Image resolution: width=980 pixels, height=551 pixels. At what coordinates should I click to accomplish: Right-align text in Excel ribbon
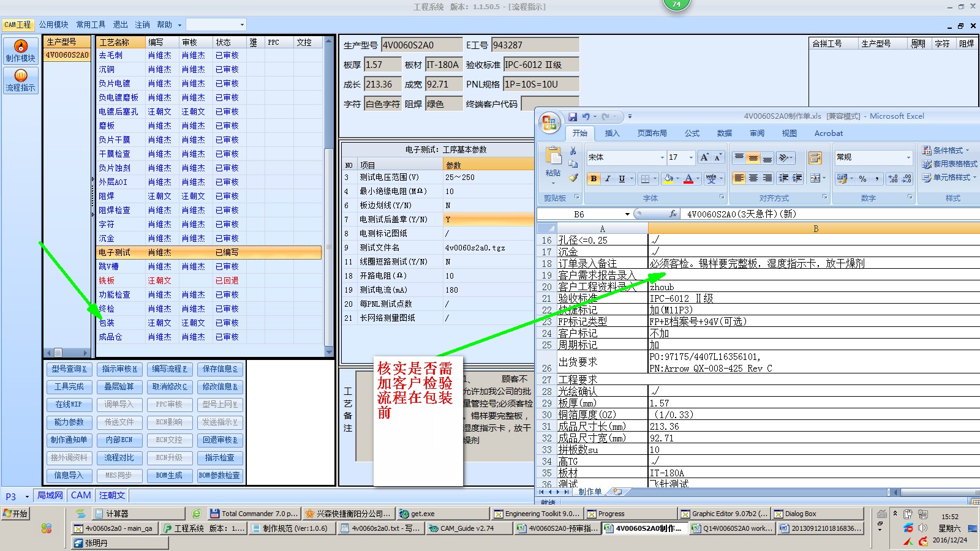767,178
